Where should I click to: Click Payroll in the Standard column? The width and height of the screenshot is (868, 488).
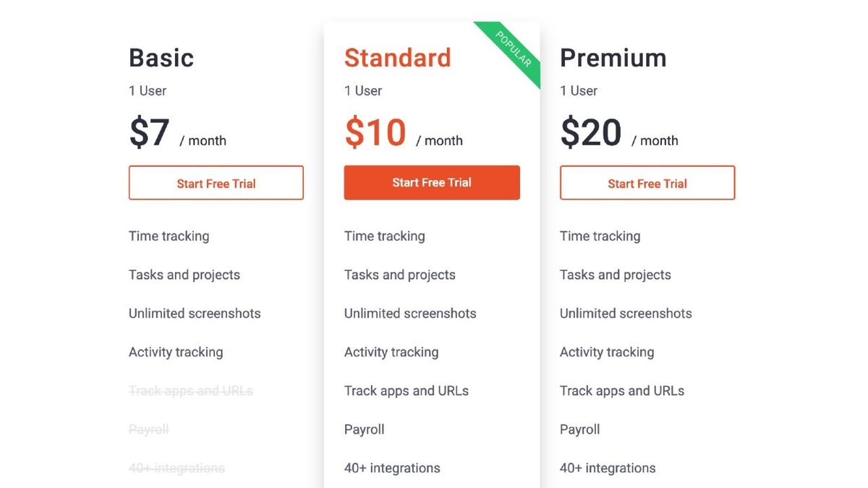tap(364, 429)
